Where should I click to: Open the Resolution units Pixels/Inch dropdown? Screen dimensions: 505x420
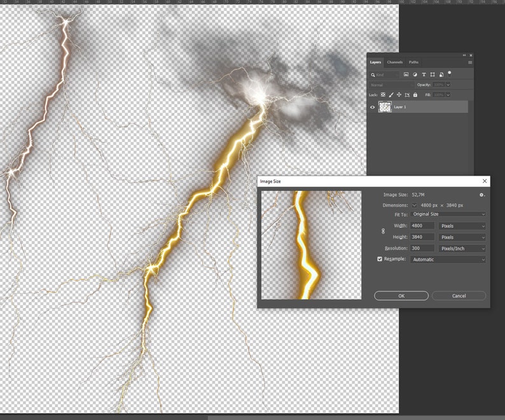pyautogui.click(x=462, y=249)
